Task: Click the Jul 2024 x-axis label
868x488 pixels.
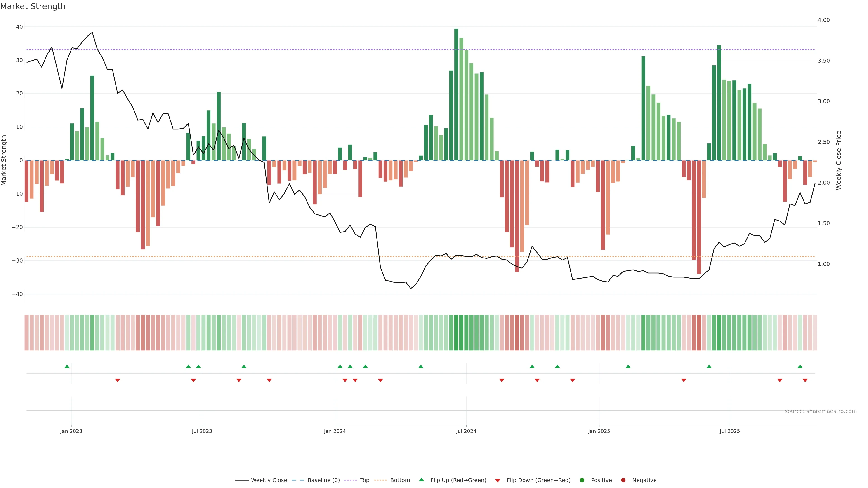Action: tap(466, 431)
